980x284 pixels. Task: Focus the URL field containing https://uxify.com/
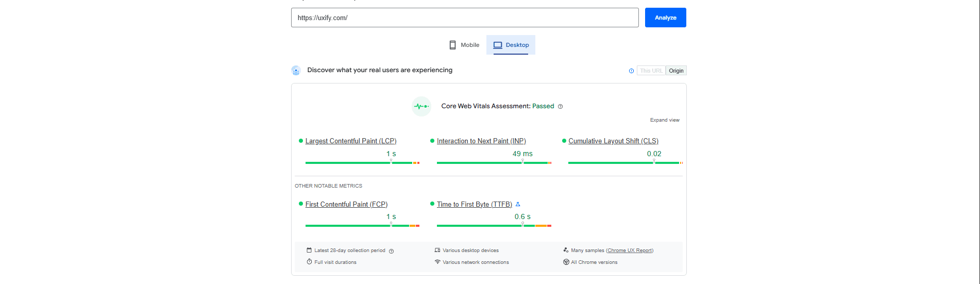(x=465, y=18)
